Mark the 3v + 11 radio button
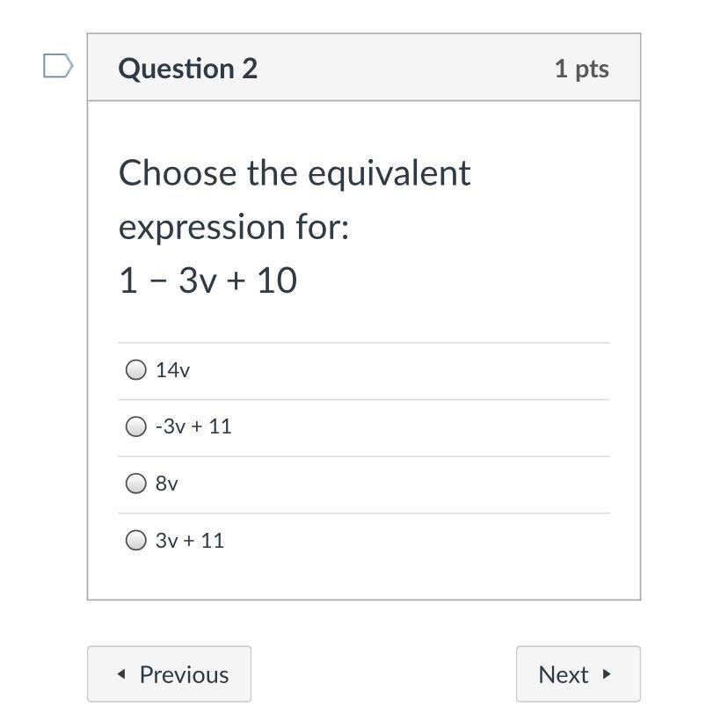 pos(135,540)
